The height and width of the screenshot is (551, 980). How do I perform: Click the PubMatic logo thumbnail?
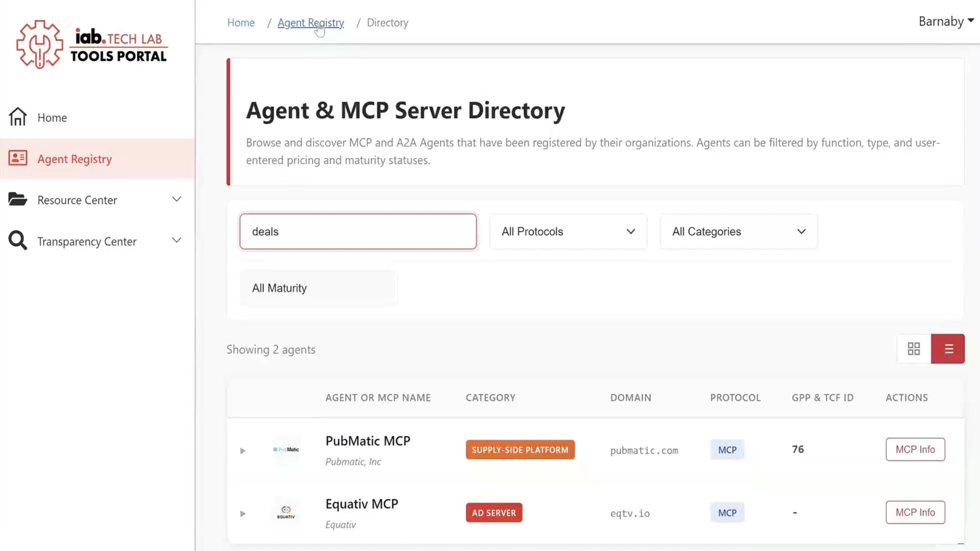[x=286, y=450]
